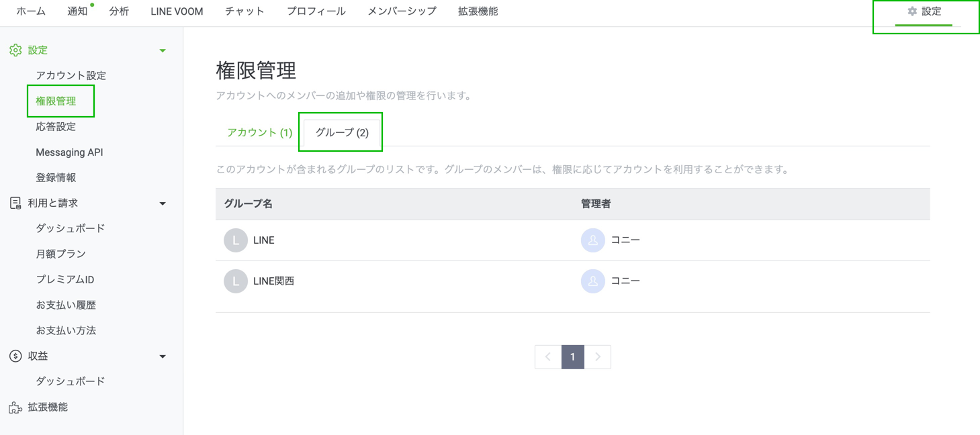This screenshot has height=435, width=980.
Task: Select page 1 in pagination
Action: (572, 357)
